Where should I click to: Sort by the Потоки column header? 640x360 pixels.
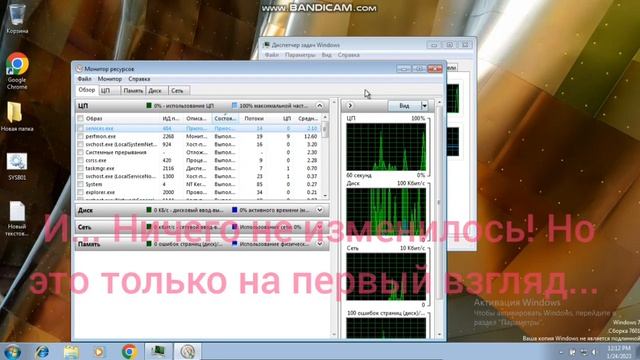[254, 118]
